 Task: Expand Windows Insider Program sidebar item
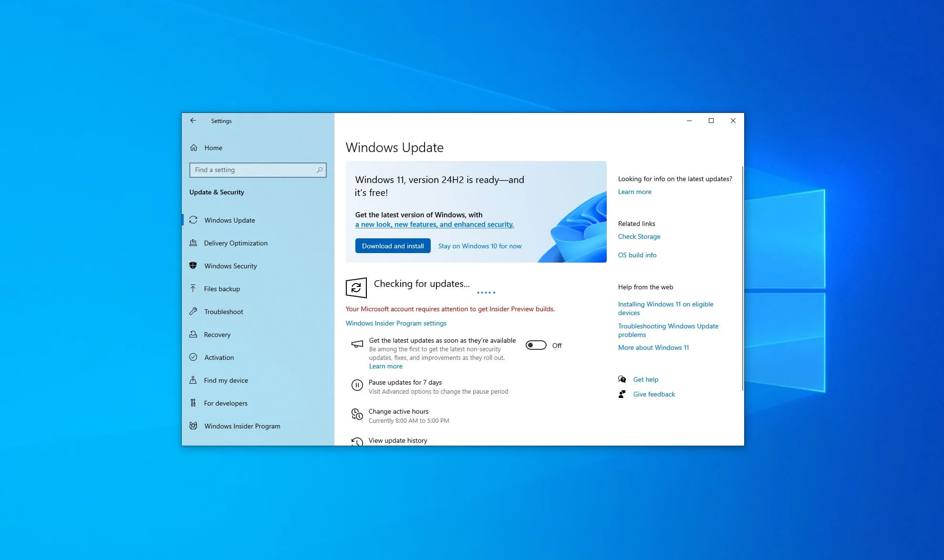242,425
